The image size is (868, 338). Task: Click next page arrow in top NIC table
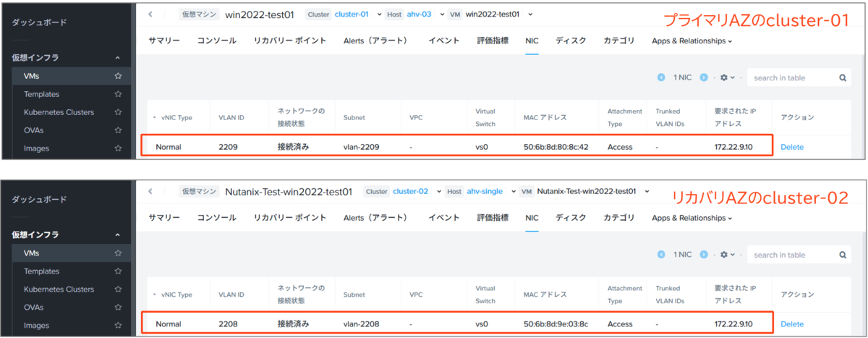[704, 77]
